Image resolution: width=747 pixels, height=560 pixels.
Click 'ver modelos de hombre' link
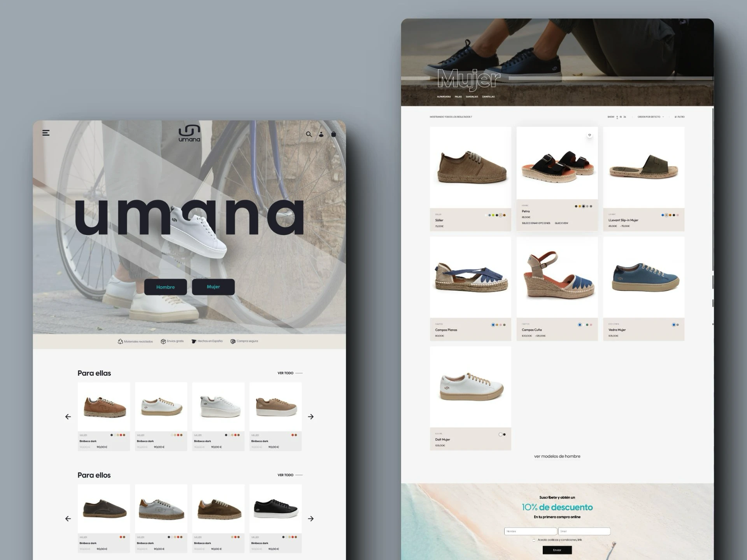point(558,456)
